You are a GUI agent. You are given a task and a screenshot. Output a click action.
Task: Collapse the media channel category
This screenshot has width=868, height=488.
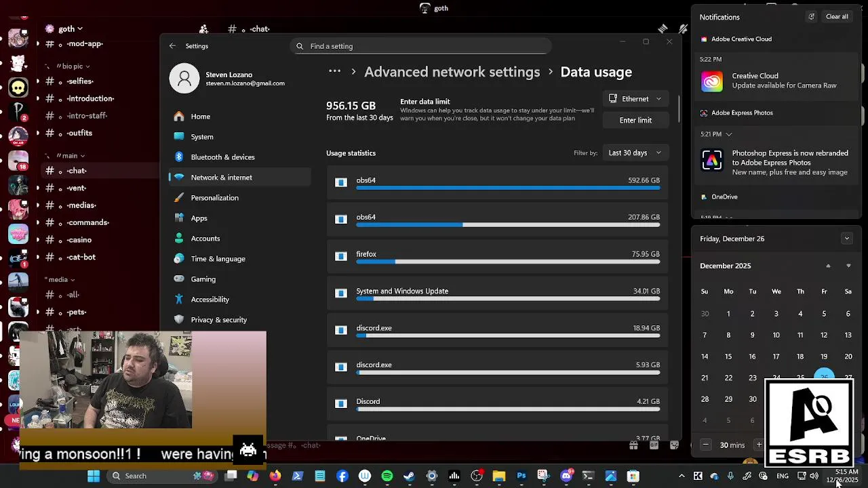[x=60, y=279]
